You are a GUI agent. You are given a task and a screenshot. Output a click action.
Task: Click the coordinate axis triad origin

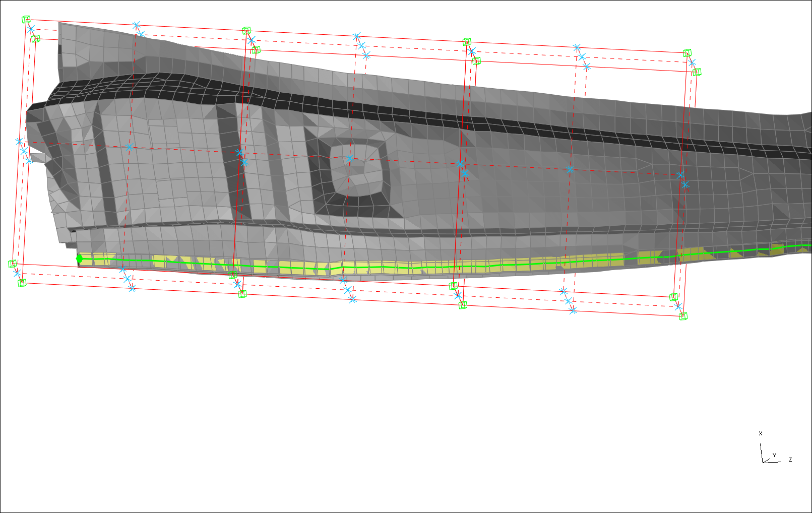763,462
